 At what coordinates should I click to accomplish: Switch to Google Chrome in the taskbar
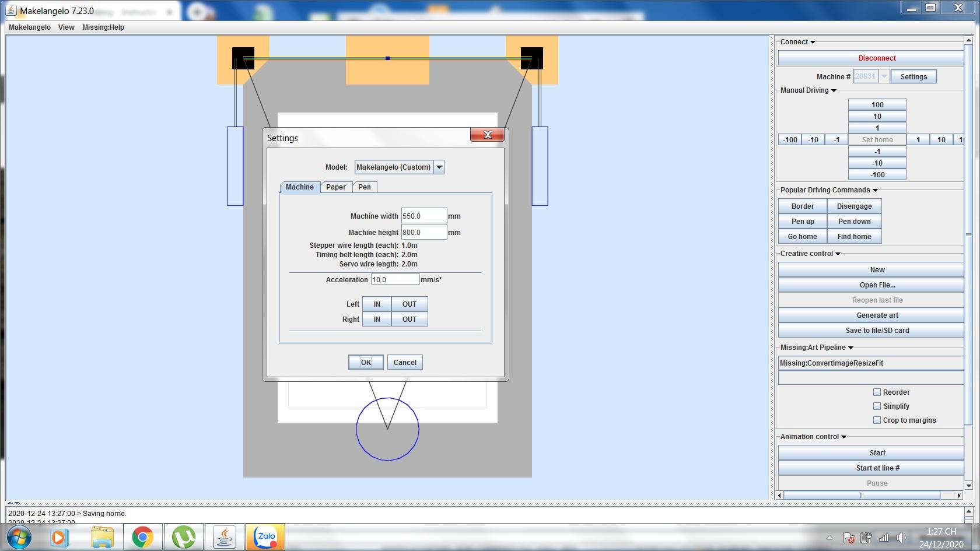coord(142,537)
